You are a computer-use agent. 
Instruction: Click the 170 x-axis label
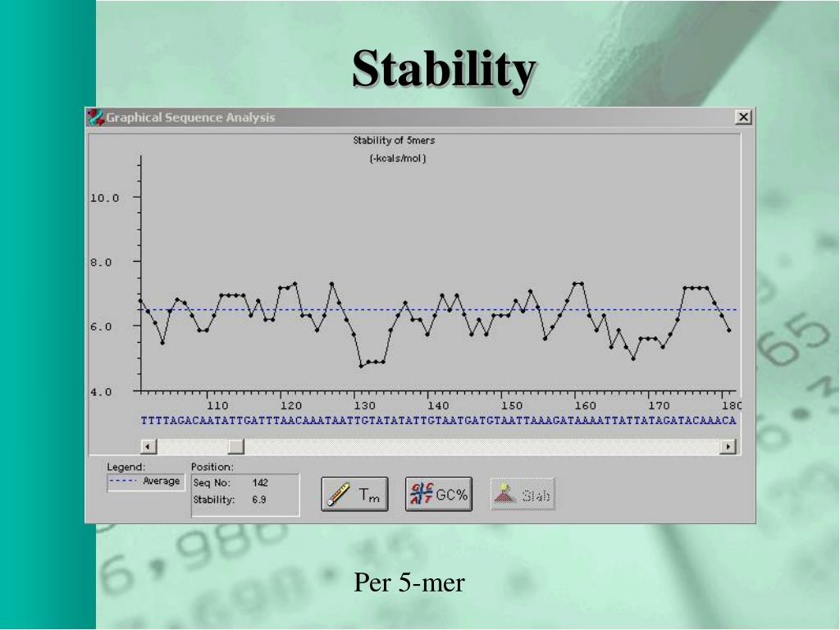[659, 405]
